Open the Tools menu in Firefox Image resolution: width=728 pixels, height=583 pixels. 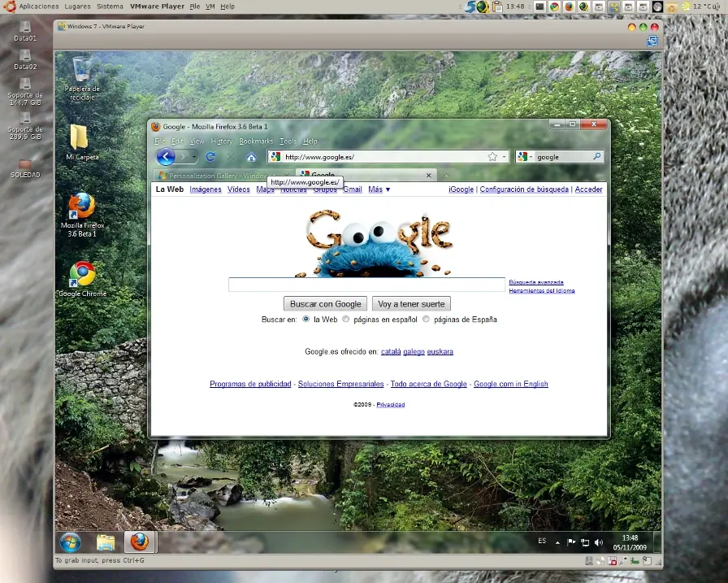[x=288, y=141]
